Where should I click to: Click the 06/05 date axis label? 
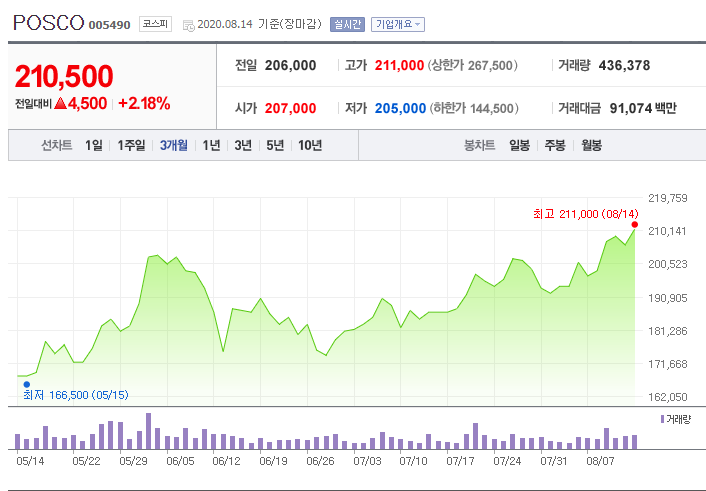click(180, 461)
